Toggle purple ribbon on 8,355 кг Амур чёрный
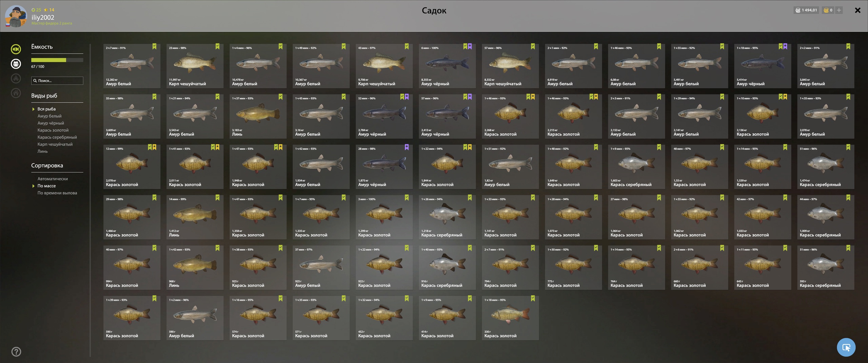 pos(470,46)
